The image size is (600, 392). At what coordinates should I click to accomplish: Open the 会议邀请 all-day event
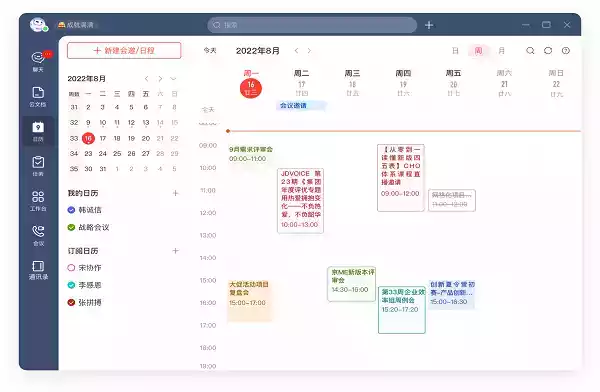point(301,105)
